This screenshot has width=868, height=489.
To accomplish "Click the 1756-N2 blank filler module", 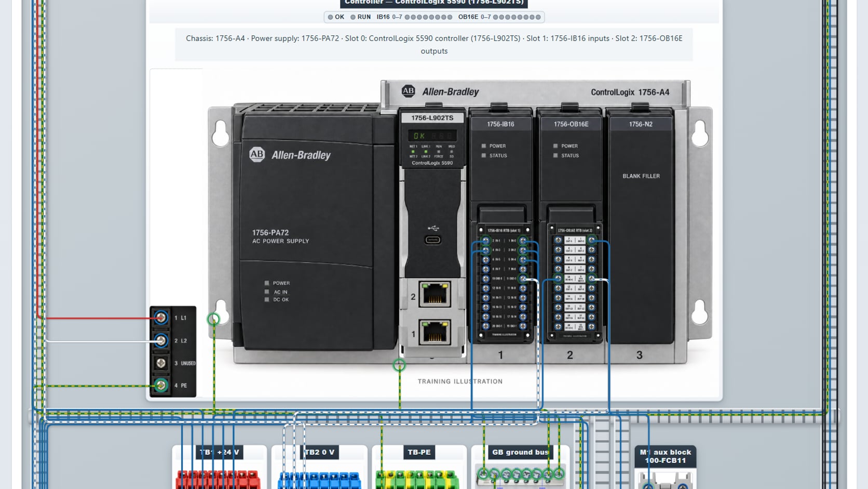I will (641, 226).
